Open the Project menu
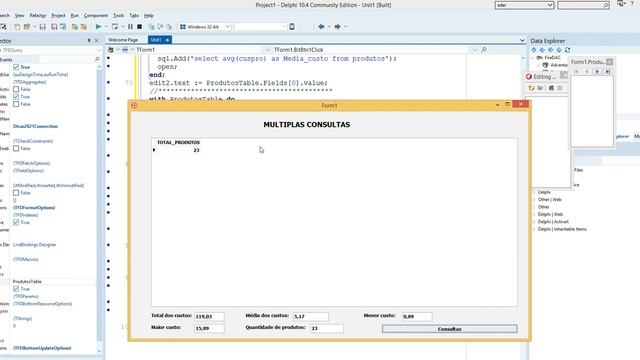The width and height of the screenshot is (640, 360). point(58,16)
